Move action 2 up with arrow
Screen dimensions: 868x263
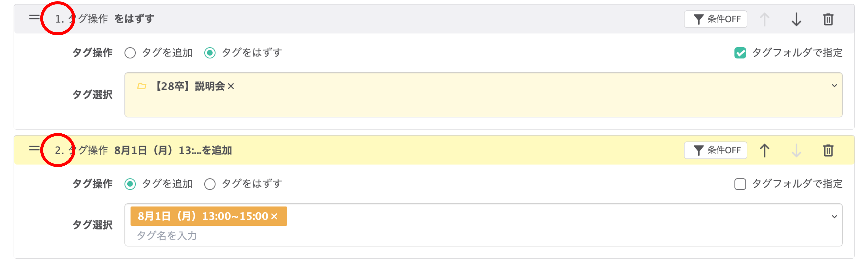click(x=764, y=150)
